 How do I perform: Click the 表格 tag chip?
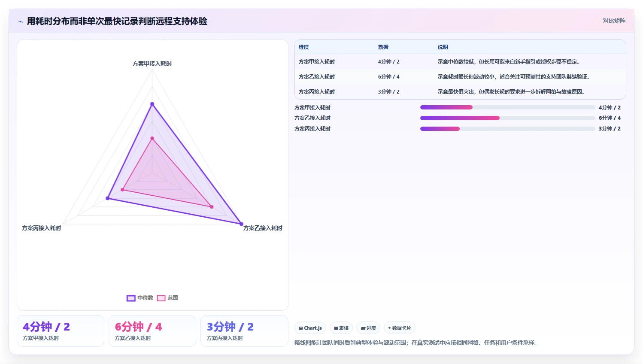341,328
